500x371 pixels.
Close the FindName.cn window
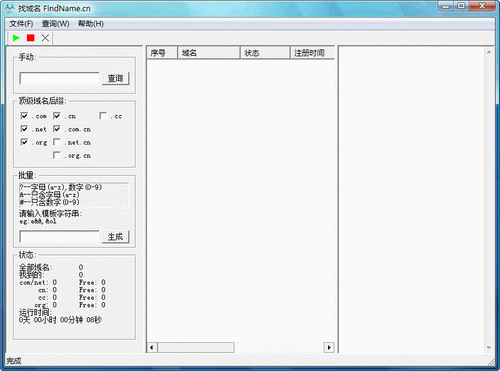pyautogui.click(x=482, y=6)
